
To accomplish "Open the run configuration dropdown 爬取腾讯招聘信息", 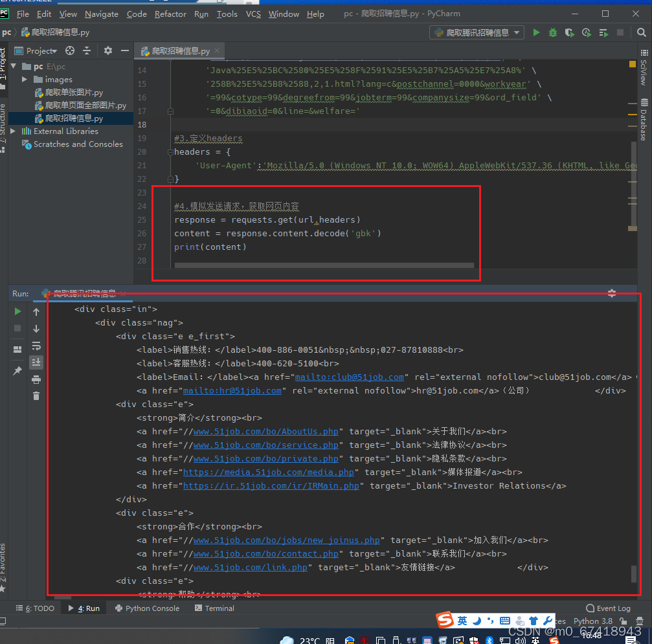I will pyautogui.click(x=477, y=32).
